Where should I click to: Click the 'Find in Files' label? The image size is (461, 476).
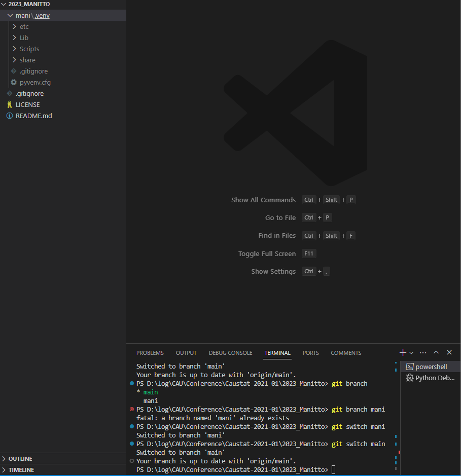[277, 236]
